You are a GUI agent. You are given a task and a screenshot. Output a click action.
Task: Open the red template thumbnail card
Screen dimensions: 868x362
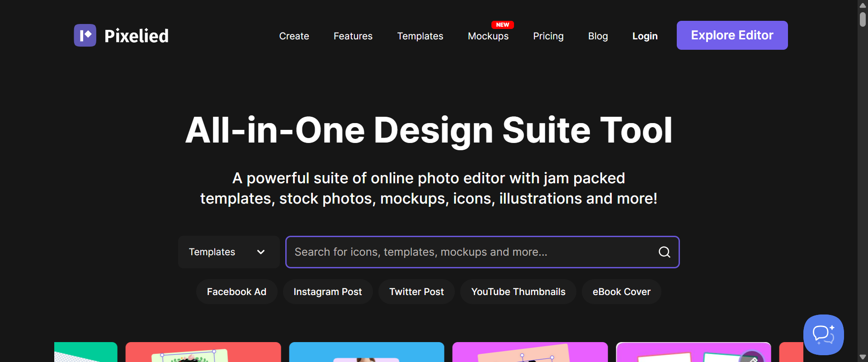[203, 352]
